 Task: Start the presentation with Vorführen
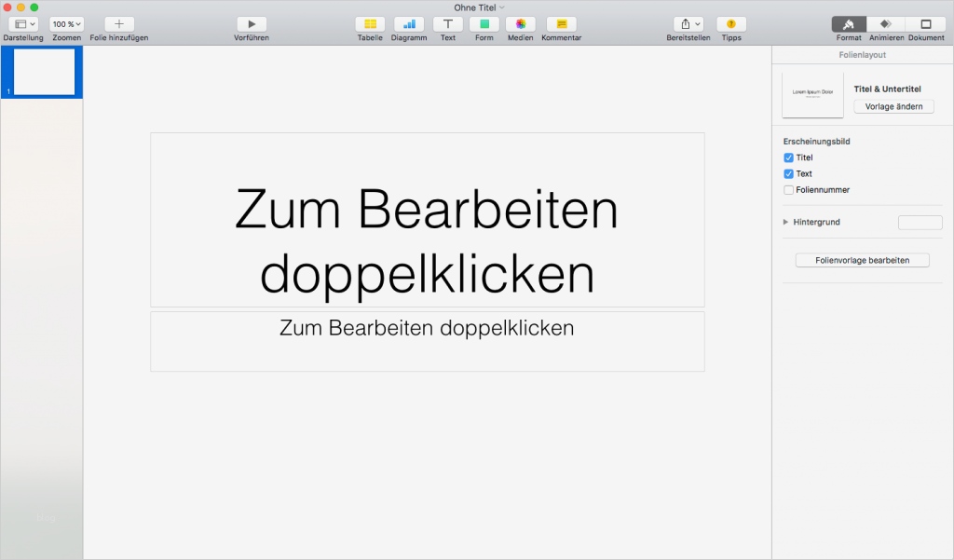[251, 23]
